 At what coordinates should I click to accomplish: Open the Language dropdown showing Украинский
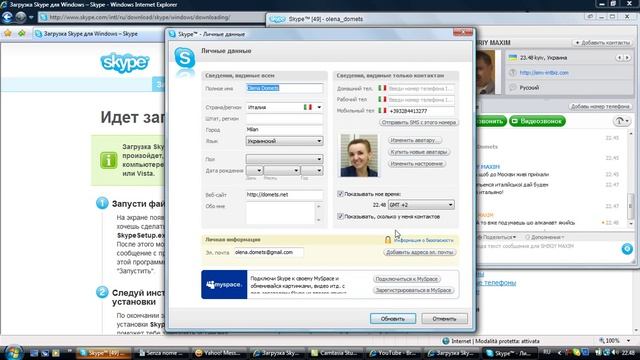click(x=284, y=141)
